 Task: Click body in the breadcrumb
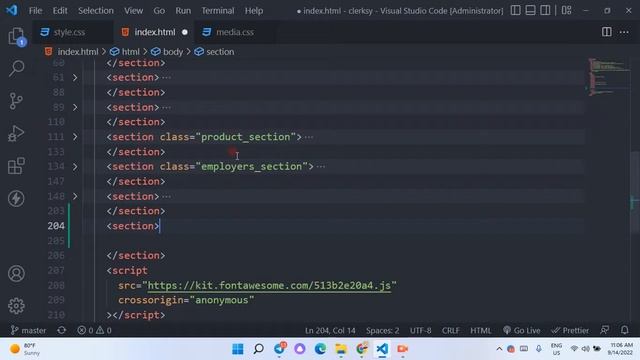[173, 52]
